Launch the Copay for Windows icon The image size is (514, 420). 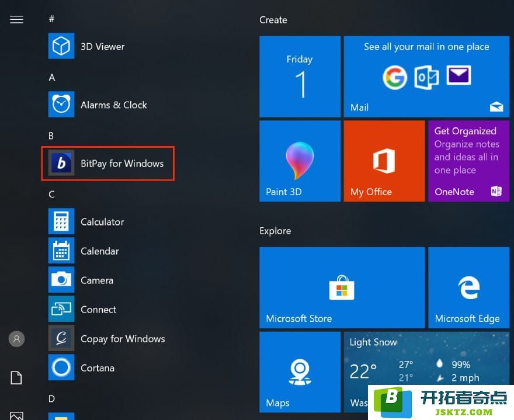pyautogui.click(x=61, y=338)
